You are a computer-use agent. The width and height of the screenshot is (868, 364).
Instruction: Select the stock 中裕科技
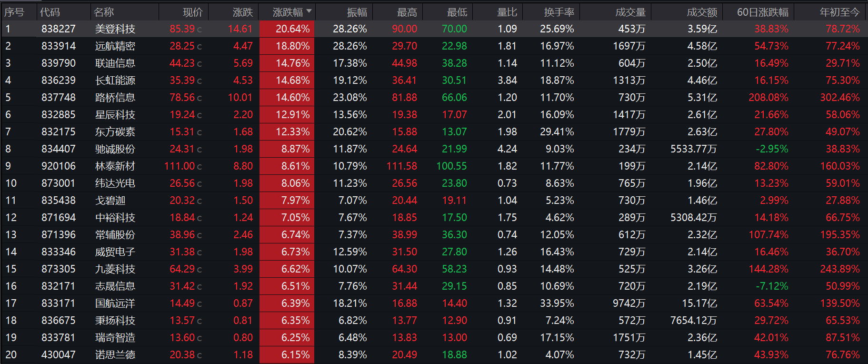point(115,218)
